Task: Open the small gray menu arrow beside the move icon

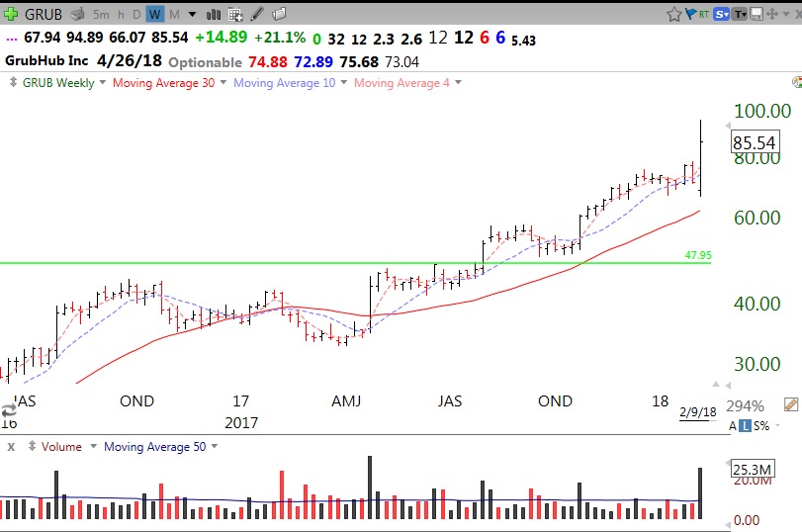Action: tap(785, 14)
